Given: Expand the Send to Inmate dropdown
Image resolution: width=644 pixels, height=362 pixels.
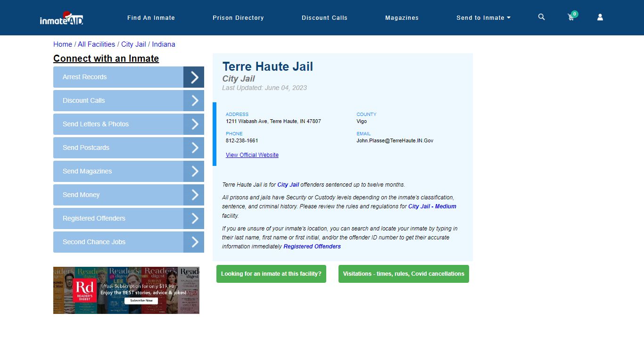Looking at the screenshot, I should (x=483, y=17).
